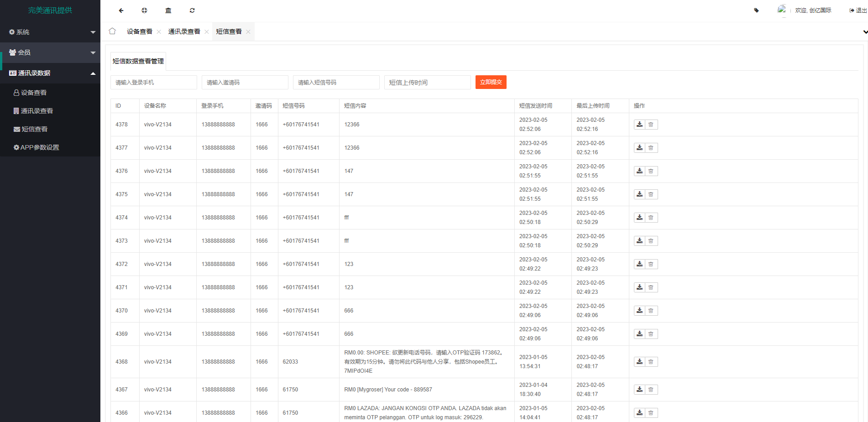The height and width of the screenshot is (422, 868).
Task: Click trash icon for row ID 4376
Action: click(x=651, y=171)
